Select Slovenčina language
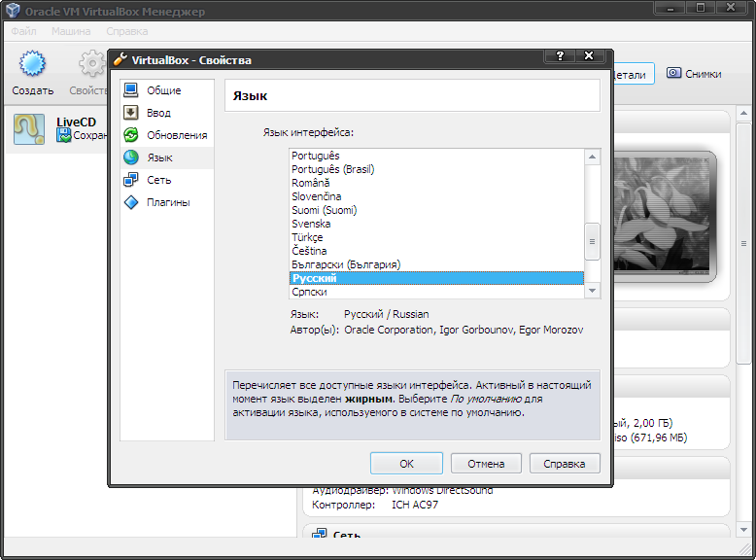The height and width of the screenshot is (560, 756). pos(437,196)
